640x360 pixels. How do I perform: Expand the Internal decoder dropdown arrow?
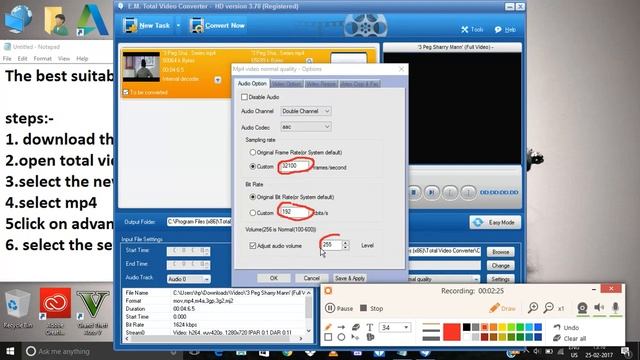[218, 80]
